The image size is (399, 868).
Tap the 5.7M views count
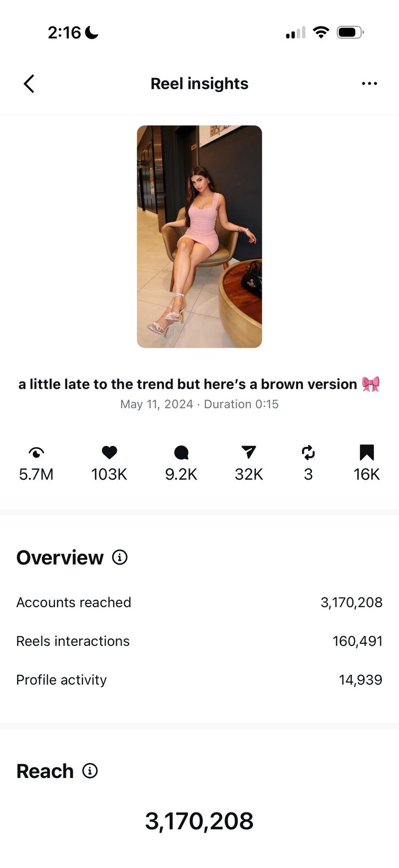coord(36,475)
